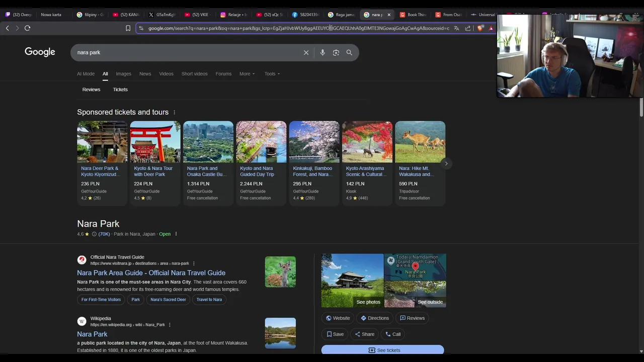Open Kyoto & Nara Tour with Deer Park
Image resolution: width=644 pixels, height=362 pixels.
coord(155,163)
